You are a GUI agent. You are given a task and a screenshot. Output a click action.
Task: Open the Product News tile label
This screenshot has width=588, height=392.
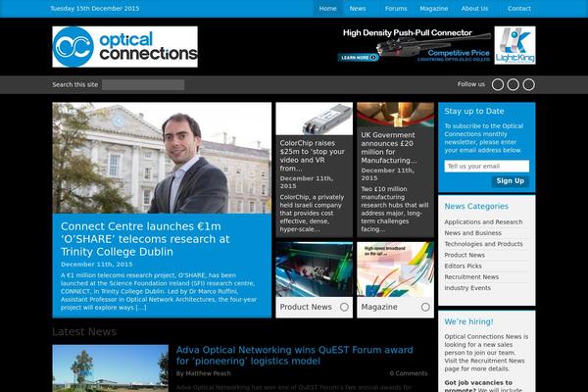pos(306,307)
